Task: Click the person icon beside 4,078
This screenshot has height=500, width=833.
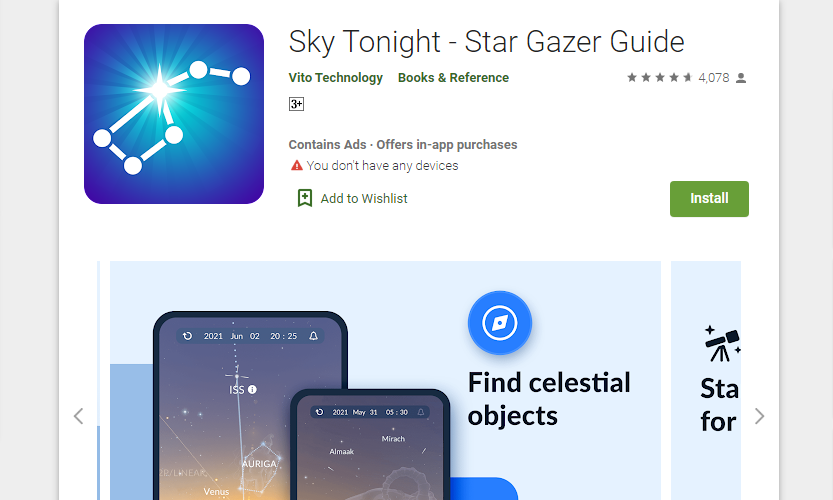Action: (741, 78)
